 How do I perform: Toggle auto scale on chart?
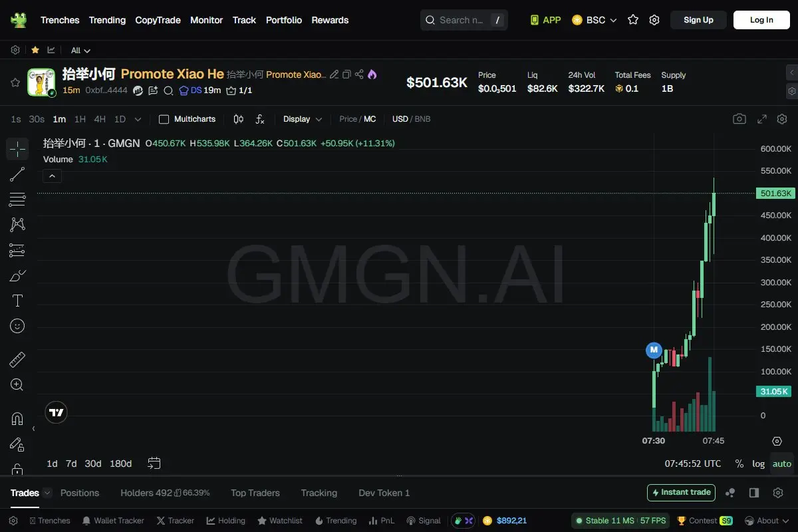[782, 464]
